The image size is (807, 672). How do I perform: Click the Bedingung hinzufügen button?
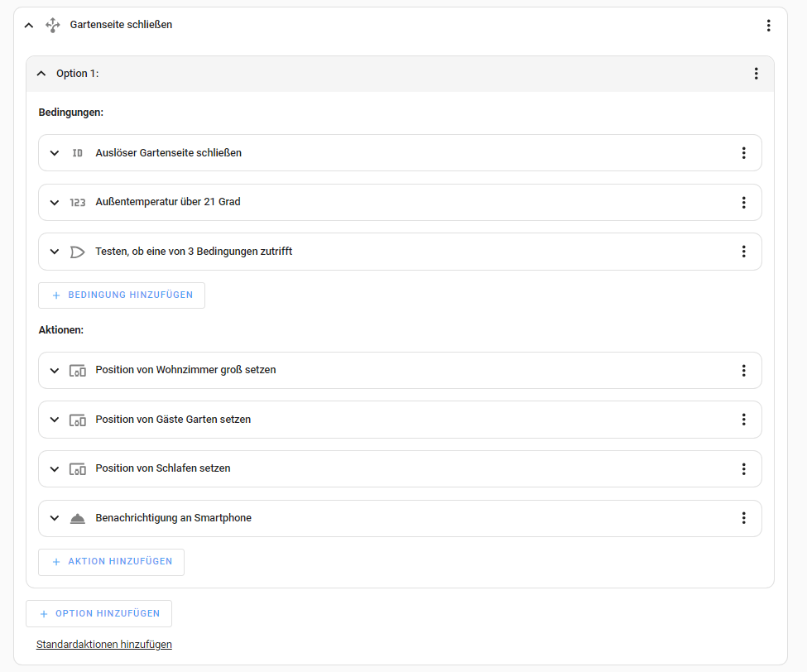pos(122,295)
